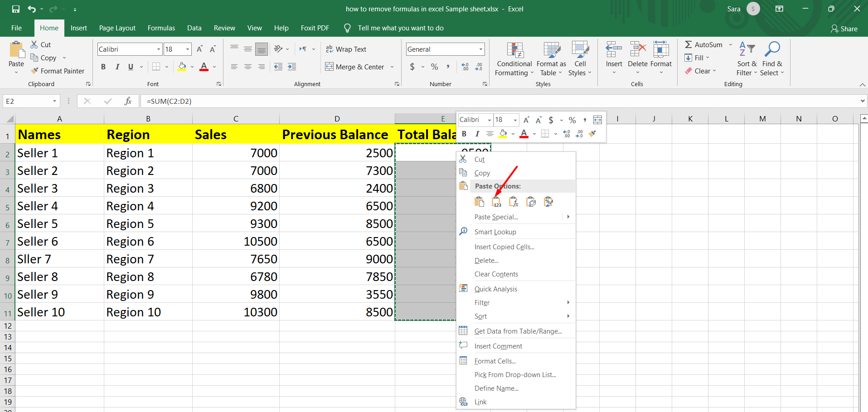Toggle Bold in the mini toolbar

coord(464,134)
